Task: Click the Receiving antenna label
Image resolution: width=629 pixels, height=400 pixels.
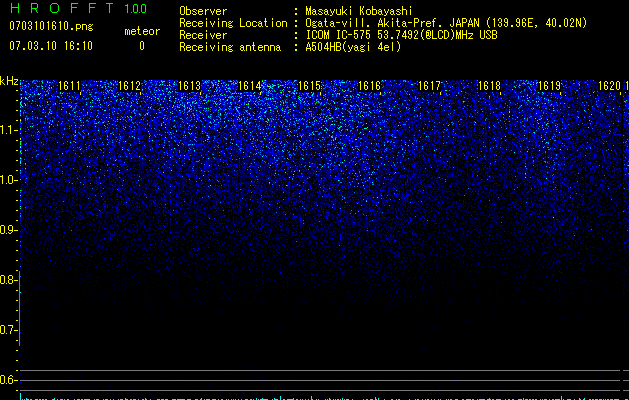Action: (x=230, y=47)
